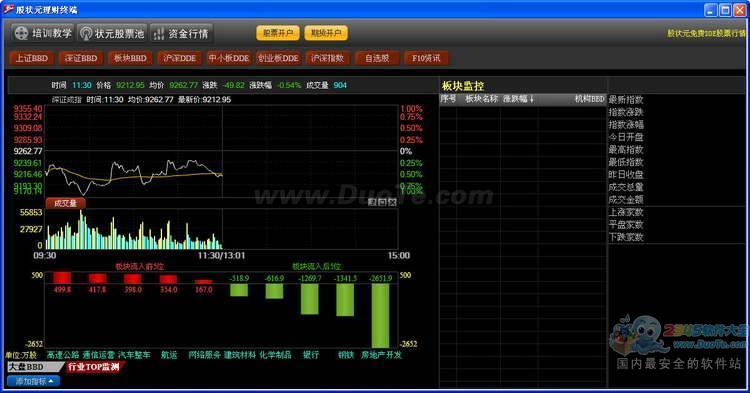
Task: Open the 自选股 watchlist
Action: pyautogui.click(x=377, y=58)
